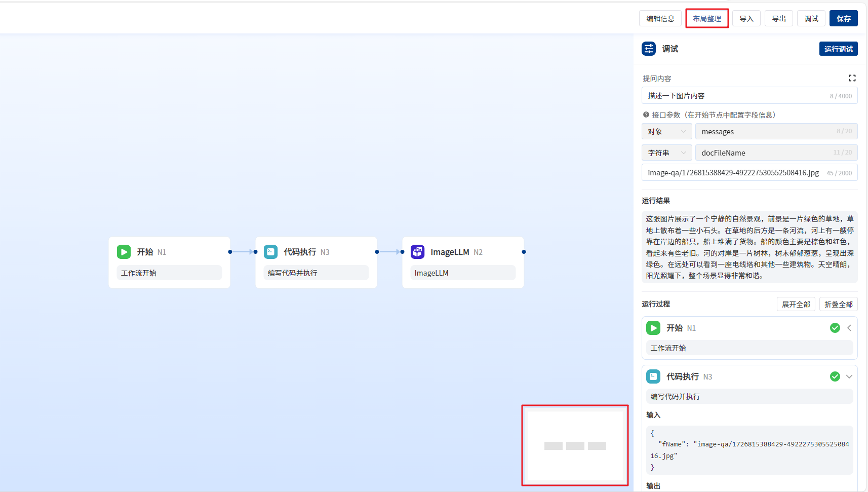Viewport: 868px width, 492px height.
Task: Click the 开始 N1 icon in run process
Action: pyautogui.click(x=653, y=328)
